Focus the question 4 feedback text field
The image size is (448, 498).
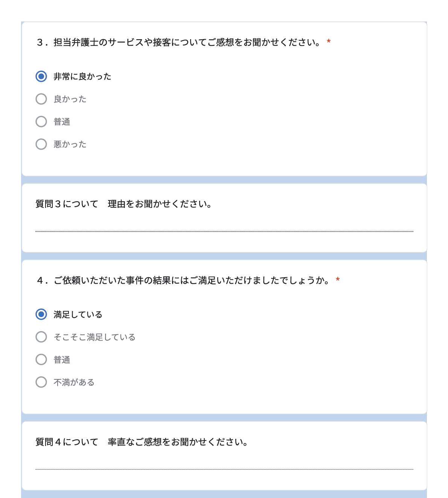tap(224, 464)
